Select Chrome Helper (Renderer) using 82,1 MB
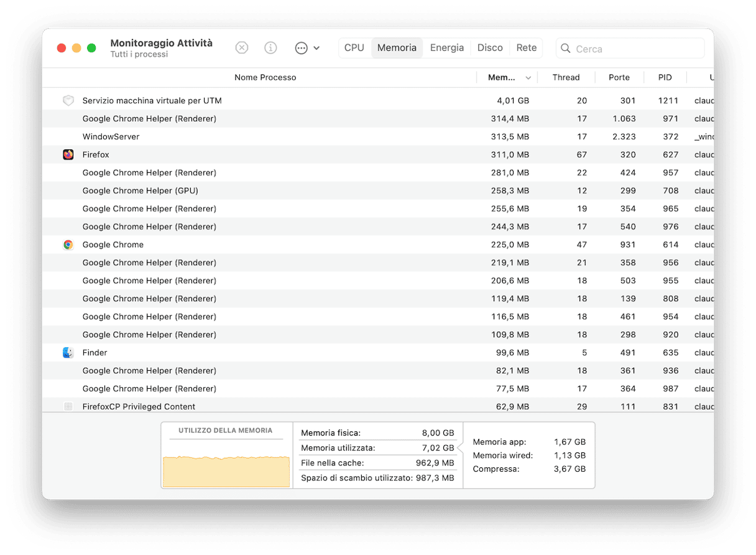This screenshot has width=756, height=555. tap(378, 371)
